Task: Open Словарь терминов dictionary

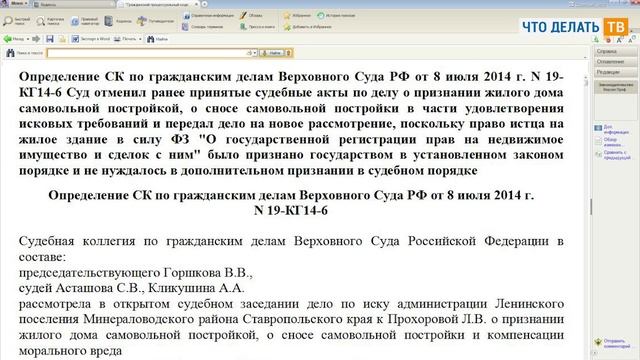Action: [x=203, y=27]
